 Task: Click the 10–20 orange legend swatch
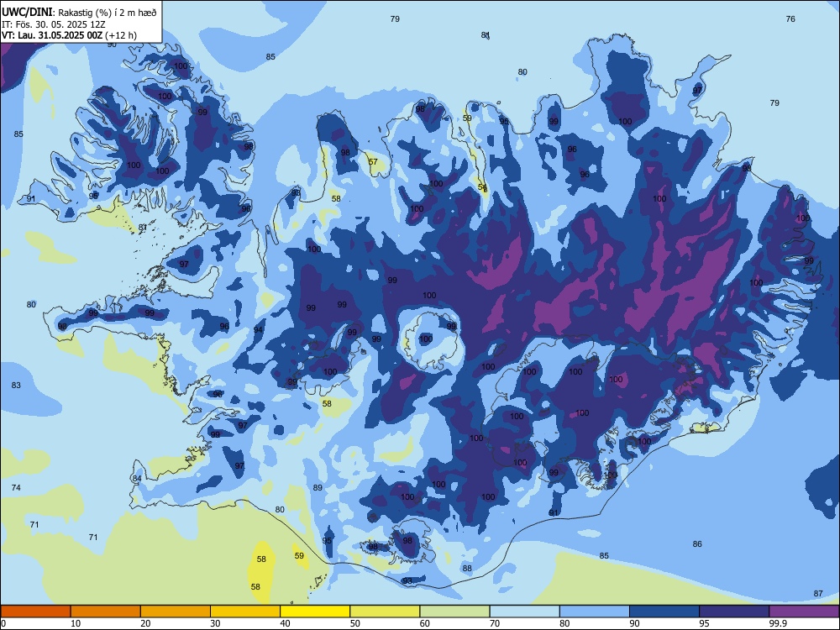106,612
